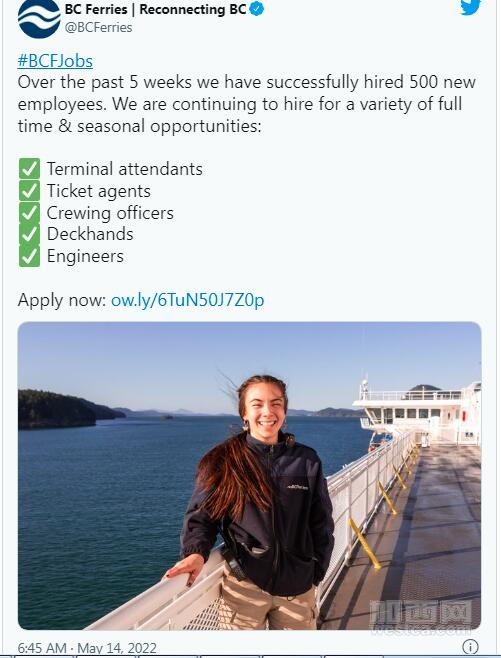Click the green checkmark beside Engineers
The width and height of the screenshot is (501, 658).
coord(29,256)
